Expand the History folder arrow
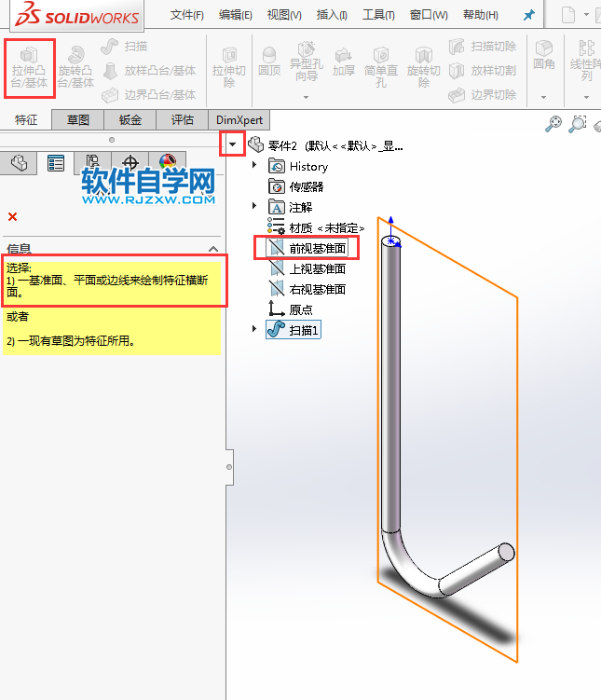This screenshot has width=601, height=700. pyautogui.click(x=253, y=165)
